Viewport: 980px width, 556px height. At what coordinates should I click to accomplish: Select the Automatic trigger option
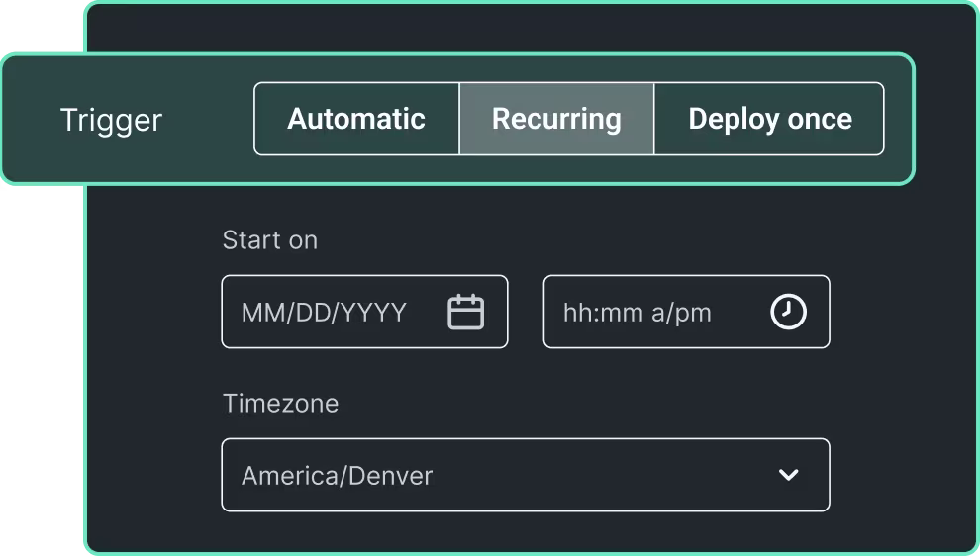[356, 119]
